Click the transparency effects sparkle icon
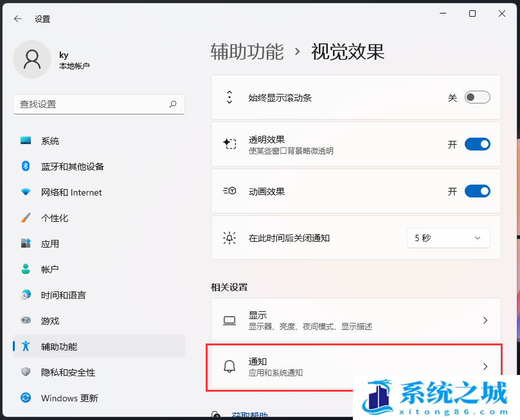This screenshot has width=520, height=420. pyautogui.click(x=229, y=144)
